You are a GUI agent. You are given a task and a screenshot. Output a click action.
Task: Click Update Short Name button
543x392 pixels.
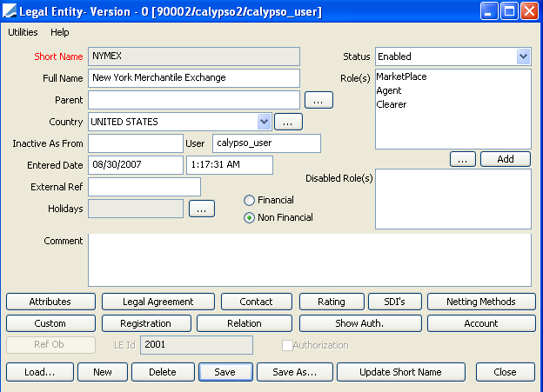pos(400,372)
